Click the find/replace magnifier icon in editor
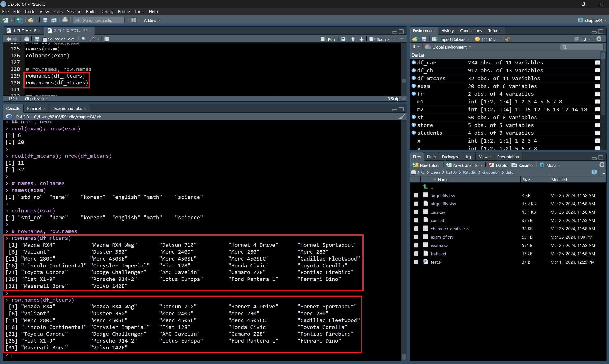 (84, 39)
